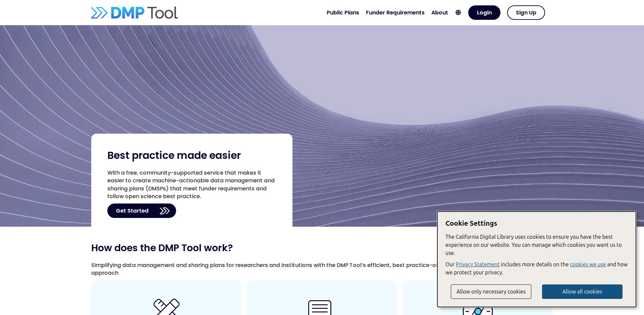This screenshot has width=644, height=315.
Task: Click the text starting "Simplifying data management"
Action: point(264,269)
